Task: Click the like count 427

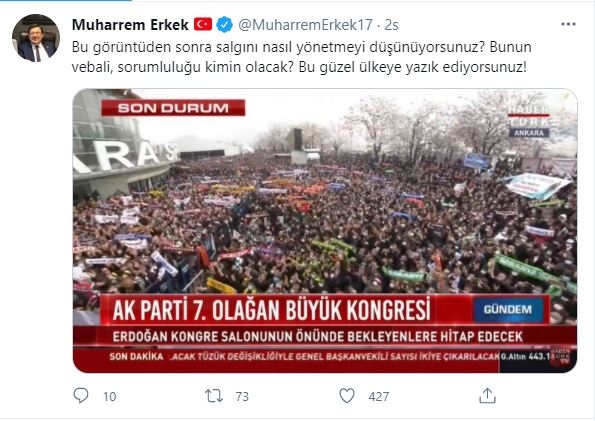Action: pos(379,396)
